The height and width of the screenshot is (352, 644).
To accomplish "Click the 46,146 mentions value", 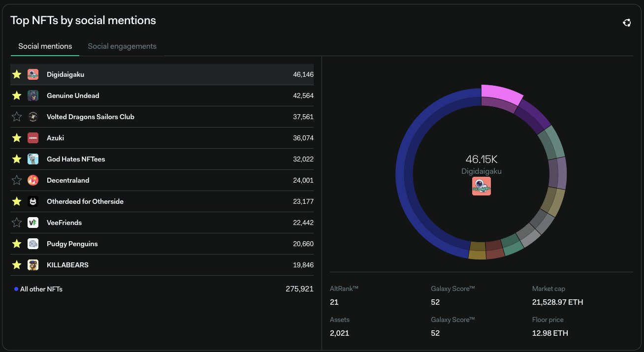I will point(303,74).
